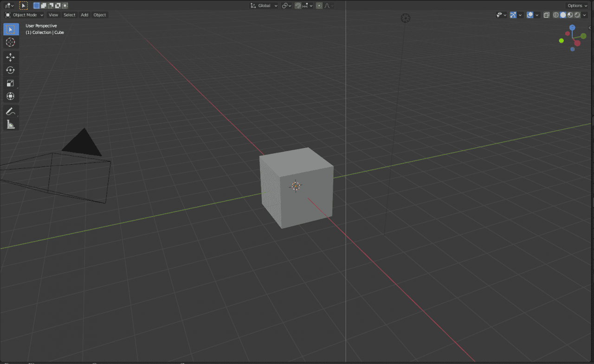Open the Object Mode dropdown
594x364 pixels.
point(24,15)
